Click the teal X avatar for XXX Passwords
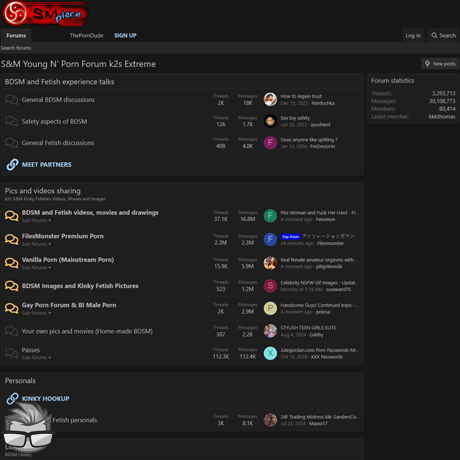Image resolution: width=460 pixels, height=460 pixels. (270, 353)
